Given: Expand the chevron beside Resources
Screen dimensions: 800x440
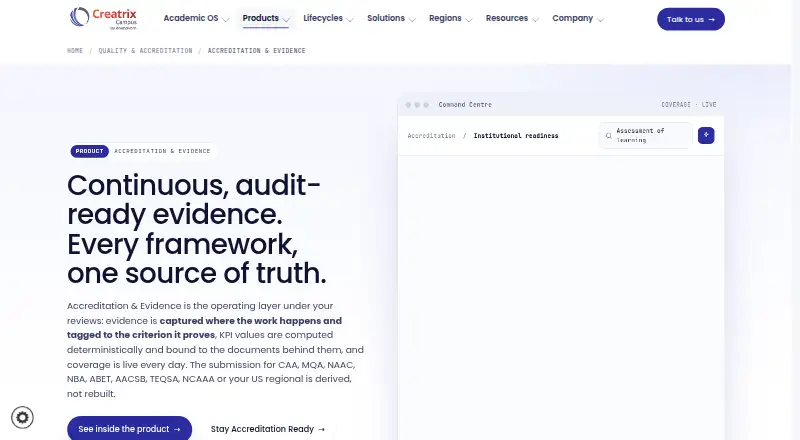Looking at the screenshot, I should pos(535,19).
